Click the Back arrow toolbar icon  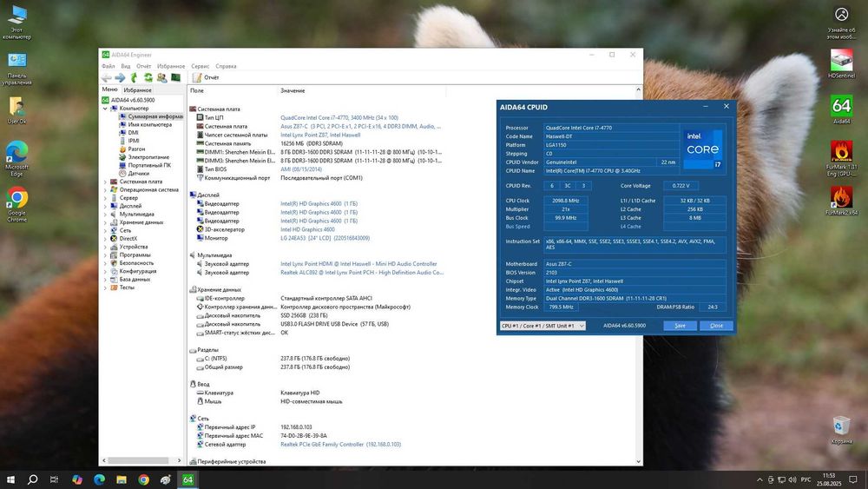[x=106, y=77]
